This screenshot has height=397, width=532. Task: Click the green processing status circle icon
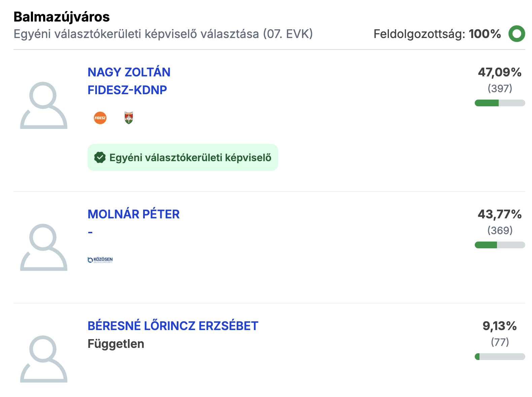click(517, 34)
